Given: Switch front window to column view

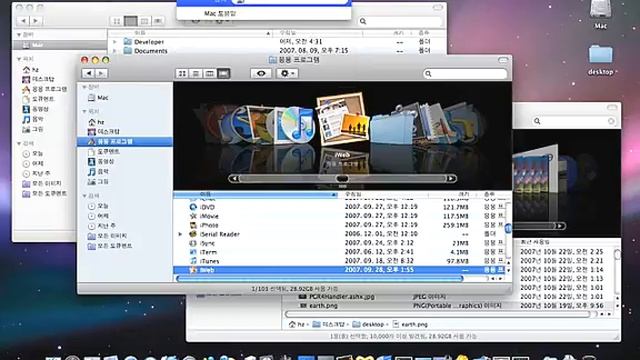Looking at the screenshot, I should [210, 73].
